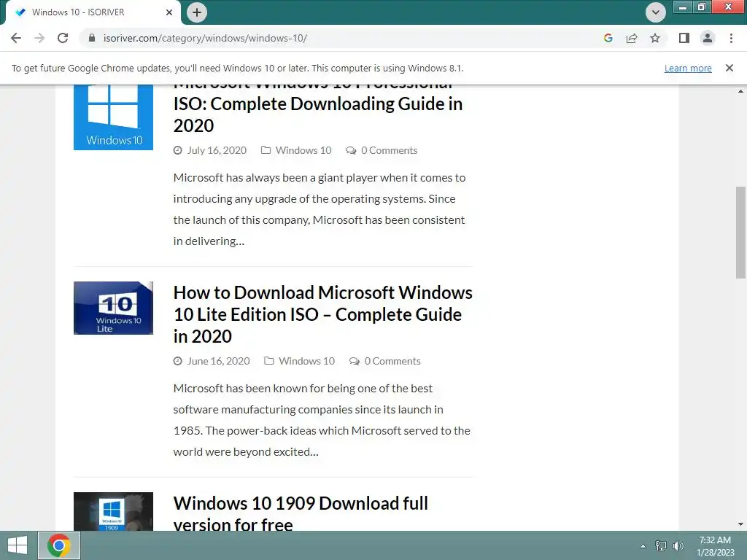Reload the current page

63,38
